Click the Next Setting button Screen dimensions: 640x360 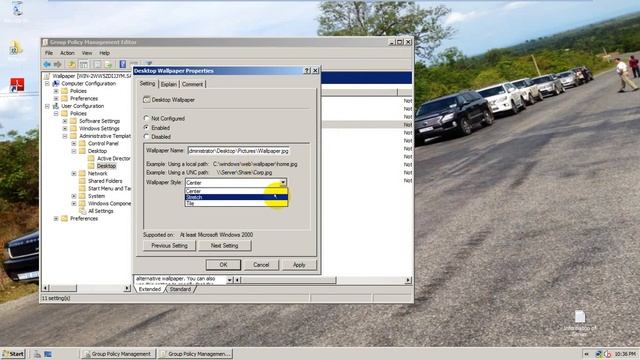pos(224,246)
